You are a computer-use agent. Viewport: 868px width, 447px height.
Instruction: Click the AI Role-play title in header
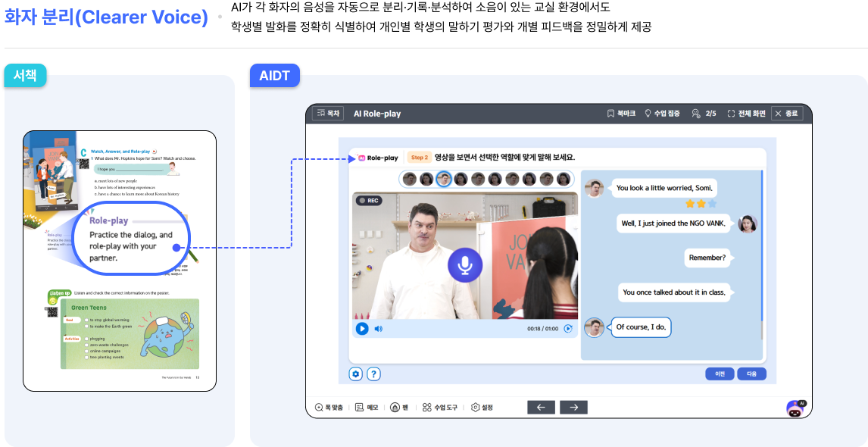click(377, 114)
